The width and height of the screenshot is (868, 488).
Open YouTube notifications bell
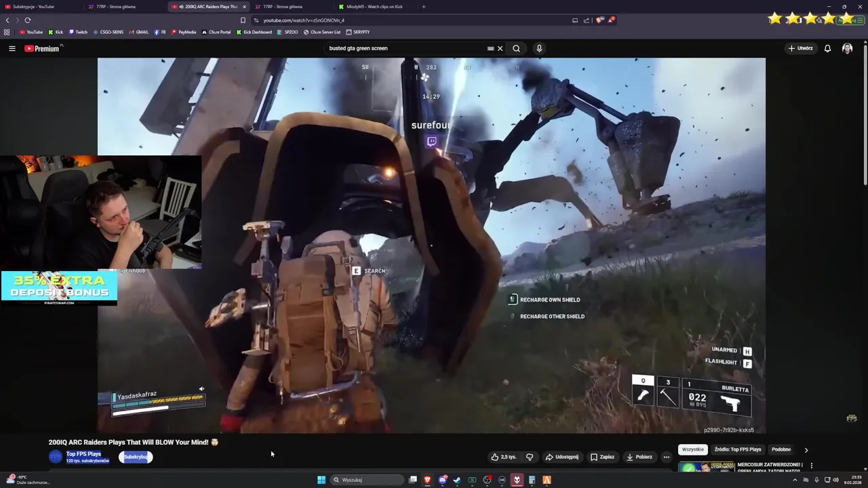pyautogui.click(x=827, y=48)
